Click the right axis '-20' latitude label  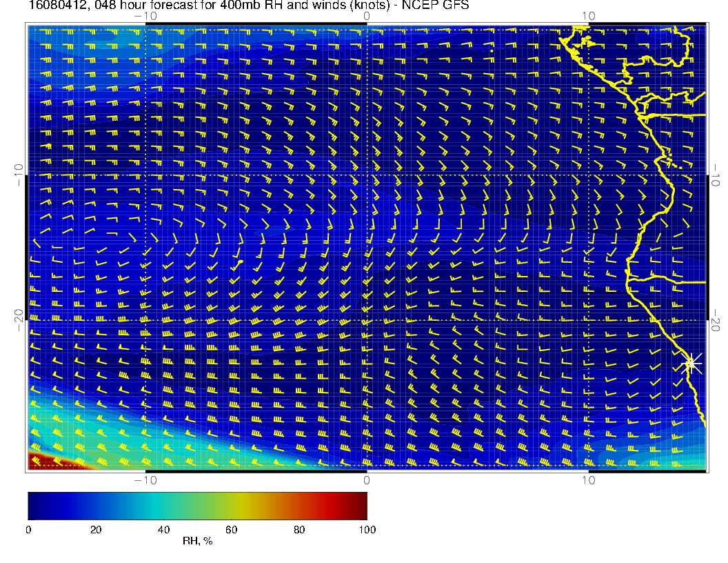(715, 320)
